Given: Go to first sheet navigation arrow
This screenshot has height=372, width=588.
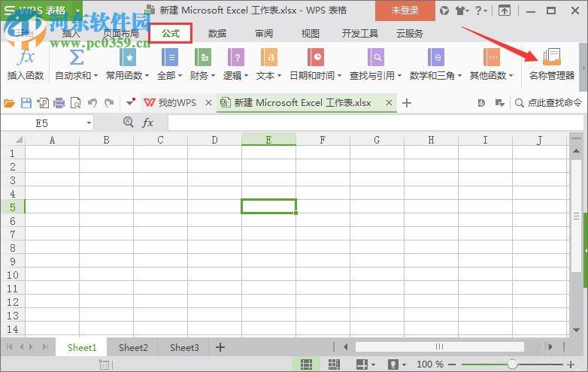Looking at the screenshot, I should (x=9, y=347).
